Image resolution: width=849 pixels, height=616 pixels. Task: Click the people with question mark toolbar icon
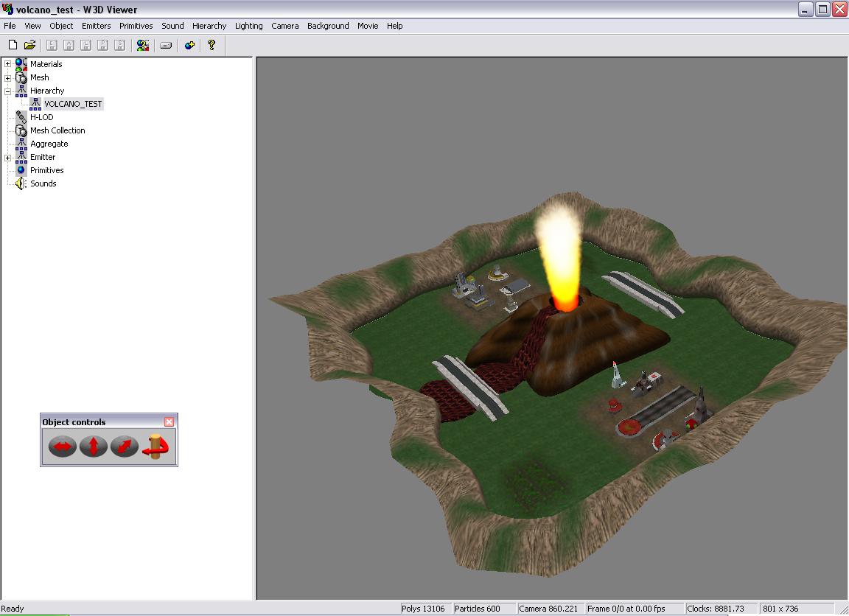(143, 45)
